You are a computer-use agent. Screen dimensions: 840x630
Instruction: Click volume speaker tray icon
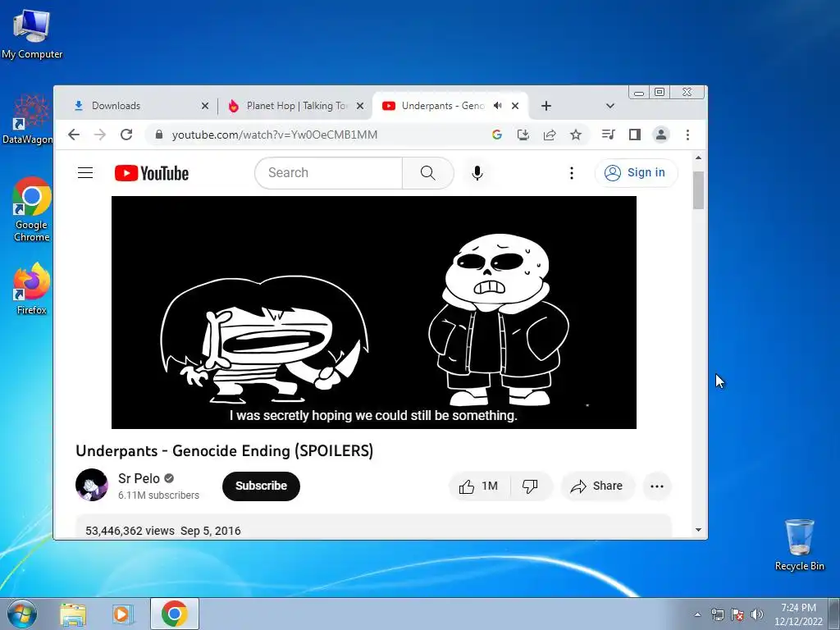pos(757,614)
